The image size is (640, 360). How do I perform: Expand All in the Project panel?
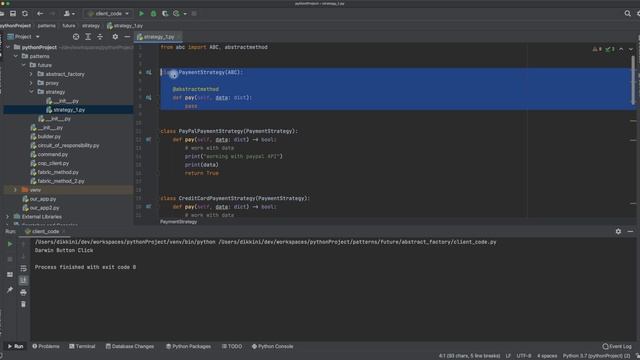(88, 37)
